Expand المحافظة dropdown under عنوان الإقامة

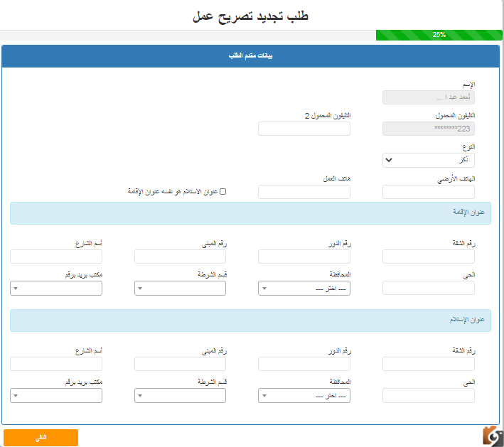[x=304, y=289]
